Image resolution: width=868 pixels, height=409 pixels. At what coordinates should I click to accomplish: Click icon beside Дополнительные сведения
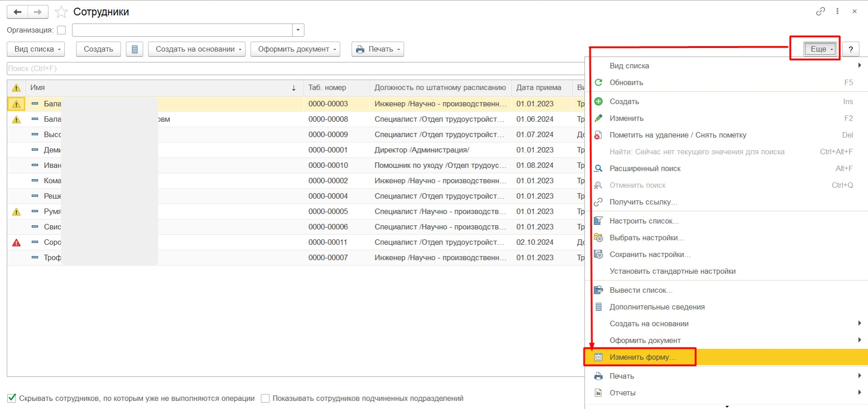[x=599, y=307]
